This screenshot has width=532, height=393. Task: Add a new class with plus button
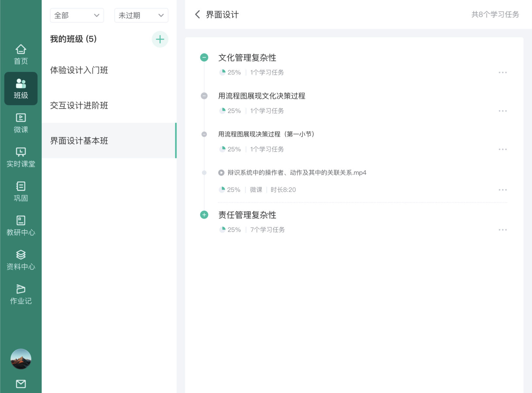(x=160, y=39)
